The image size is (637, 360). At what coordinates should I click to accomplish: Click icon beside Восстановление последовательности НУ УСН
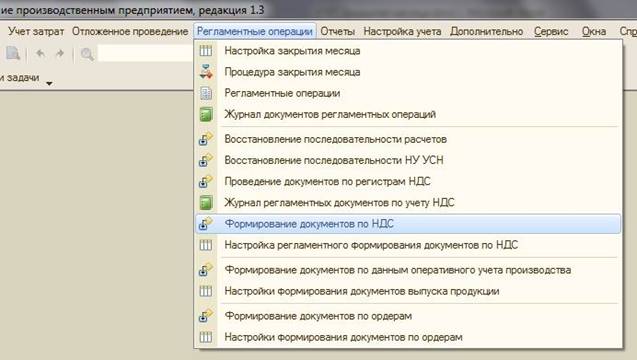click(x=206, y=160)
